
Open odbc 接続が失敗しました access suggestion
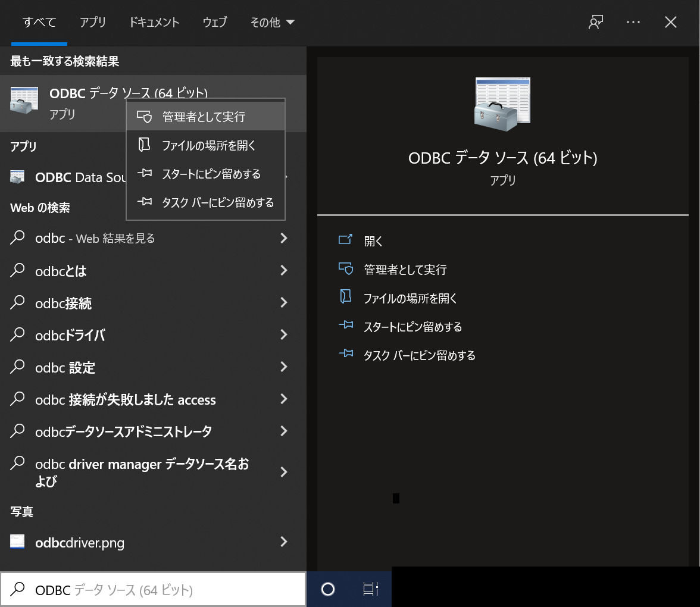153,399
